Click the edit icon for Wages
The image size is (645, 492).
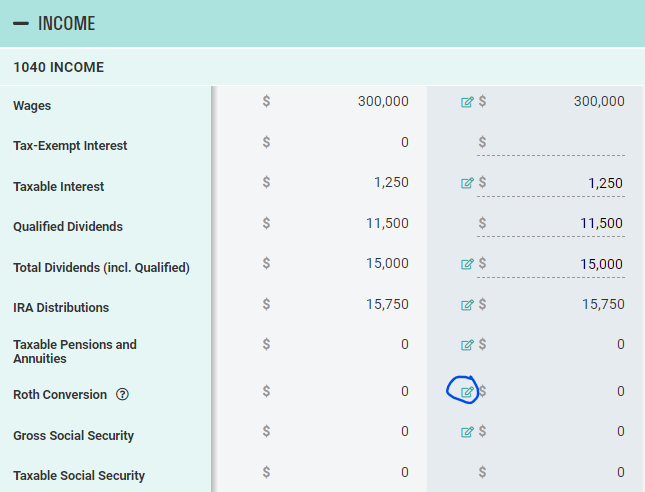467,101
